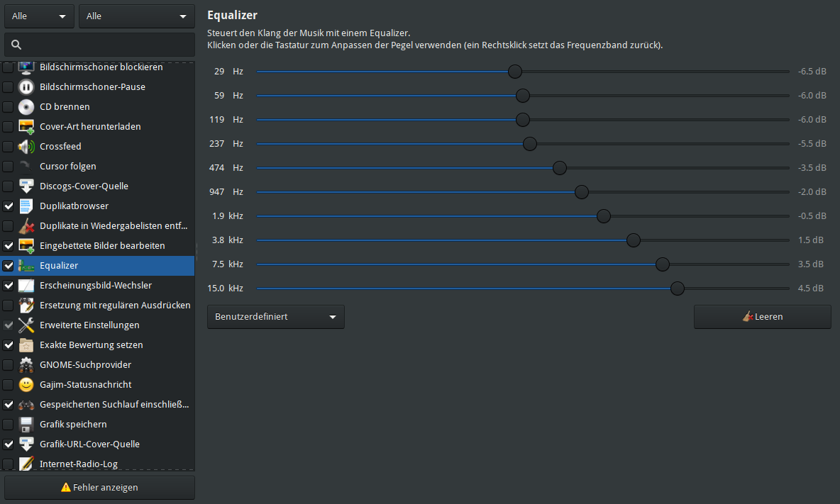Select the Gajim-Statusnachricht list row

pyautogui.click(x=97, y=384)
